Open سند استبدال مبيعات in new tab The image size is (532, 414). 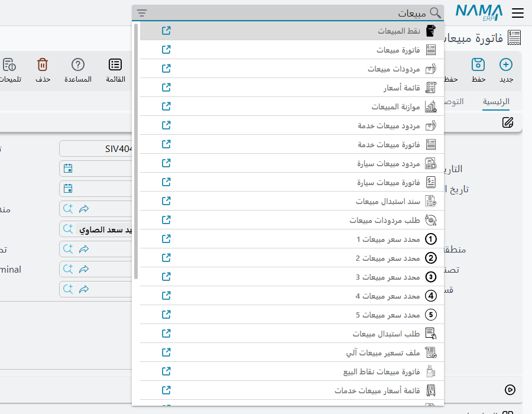click(x=166, y=201)
